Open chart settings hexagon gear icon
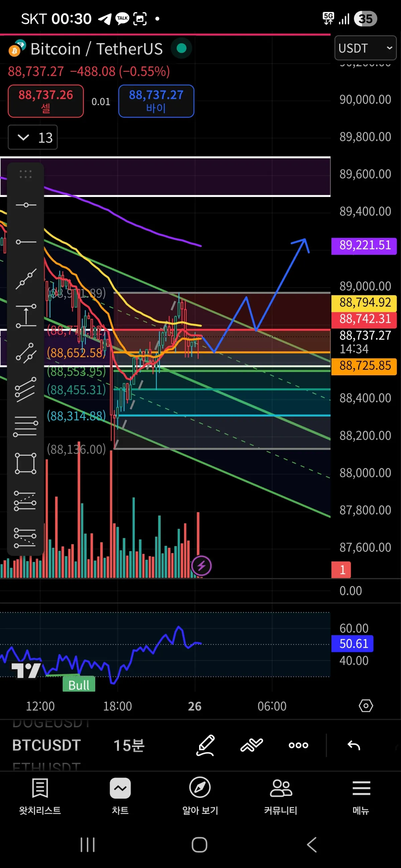Image resolution: width=401 pixels, height=868 pixels. point(366,706)
